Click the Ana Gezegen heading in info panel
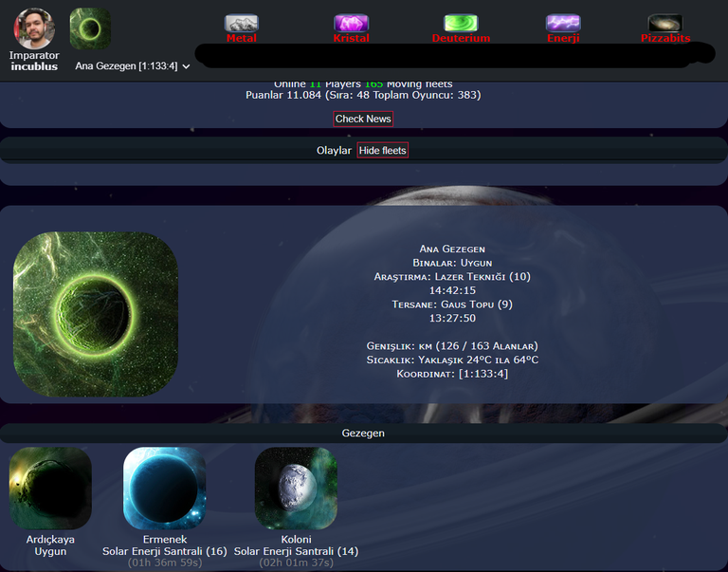The image size is (728, 572). (452, 249)
